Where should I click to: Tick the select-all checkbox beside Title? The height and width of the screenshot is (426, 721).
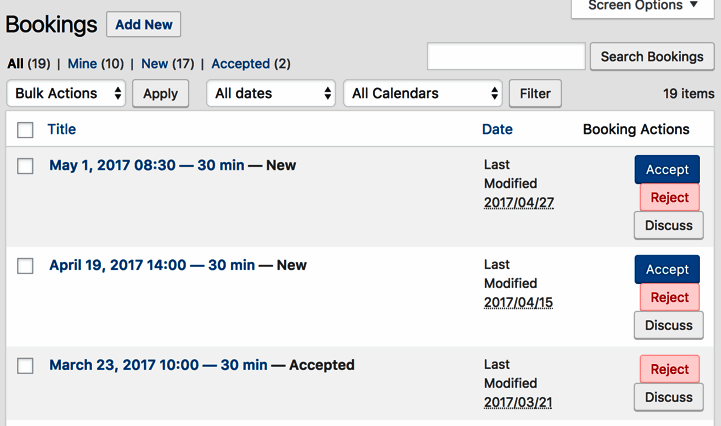tap(26, 130)
